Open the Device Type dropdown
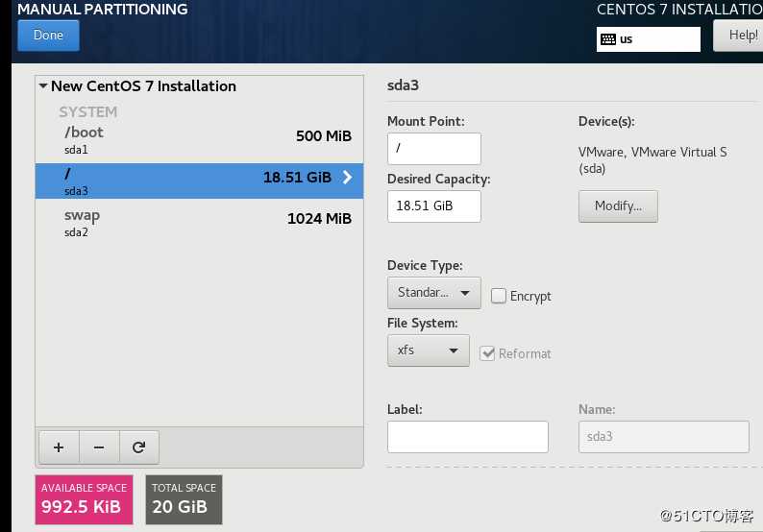763x532 pixels. pos(434,293)
